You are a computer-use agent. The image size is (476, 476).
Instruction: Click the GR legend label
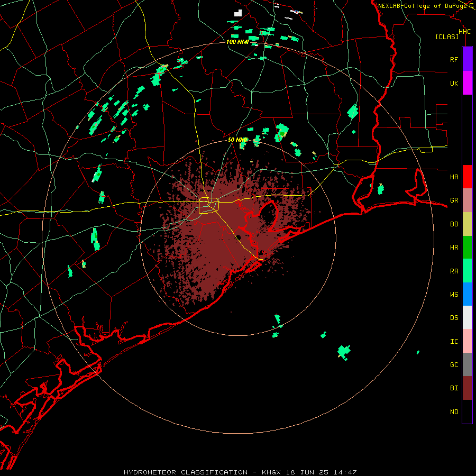454,200
